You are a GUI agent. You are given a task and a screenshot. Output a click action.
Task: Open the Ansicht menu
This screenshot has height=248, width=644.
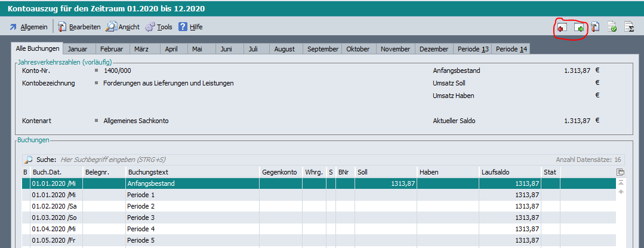(123, 27)
